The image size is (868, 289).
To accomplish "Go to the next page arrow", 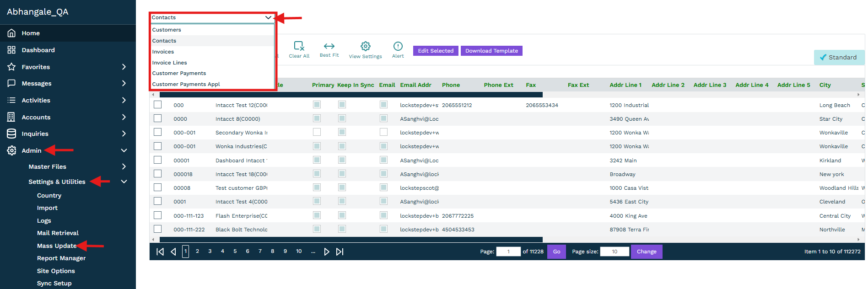I will pyautogui.click(x=326, y=252).
